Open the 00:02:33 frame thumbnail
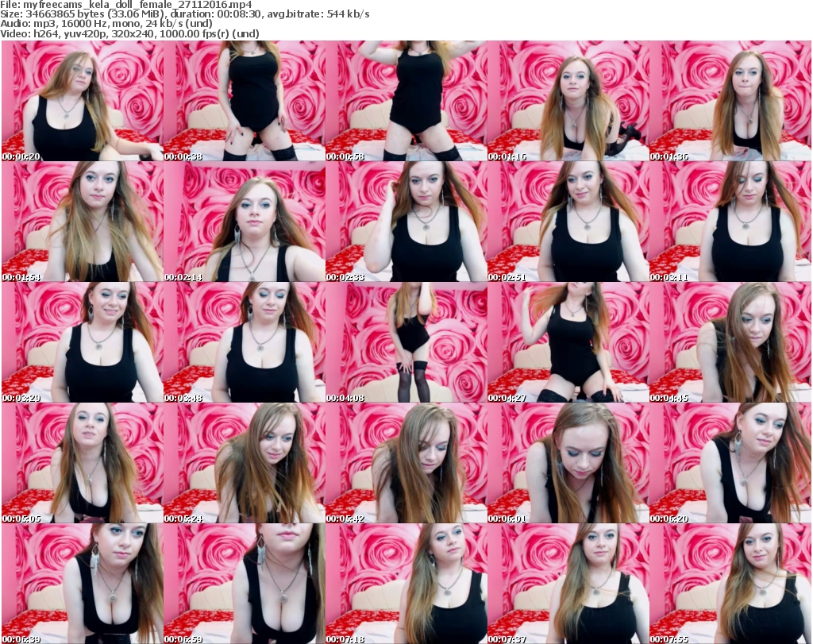This screenshot has width=813, height=644. 406,222
